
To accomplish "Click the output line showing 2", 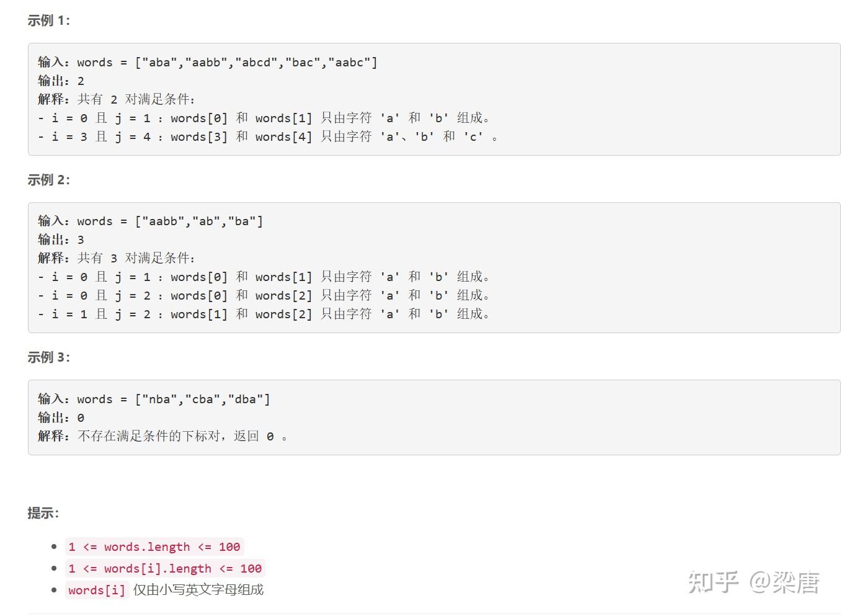I will [x=61, y=81].
